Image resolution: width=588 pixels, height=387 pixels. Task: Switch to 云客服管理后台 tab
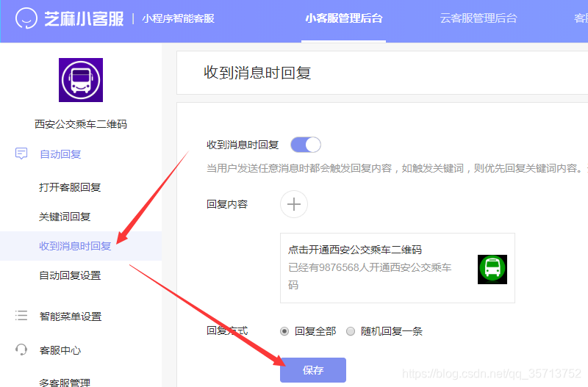click(x=478, y=18)
